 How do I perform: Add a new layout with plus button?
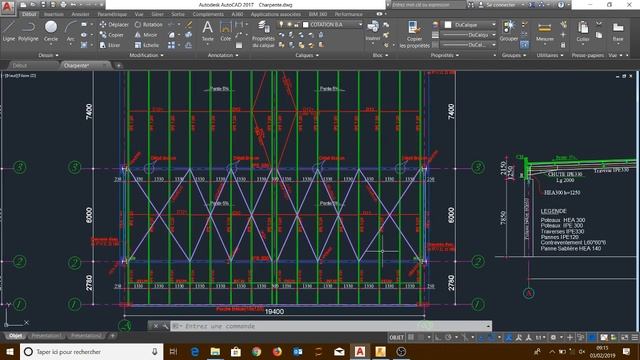click(x=113, y=336)
